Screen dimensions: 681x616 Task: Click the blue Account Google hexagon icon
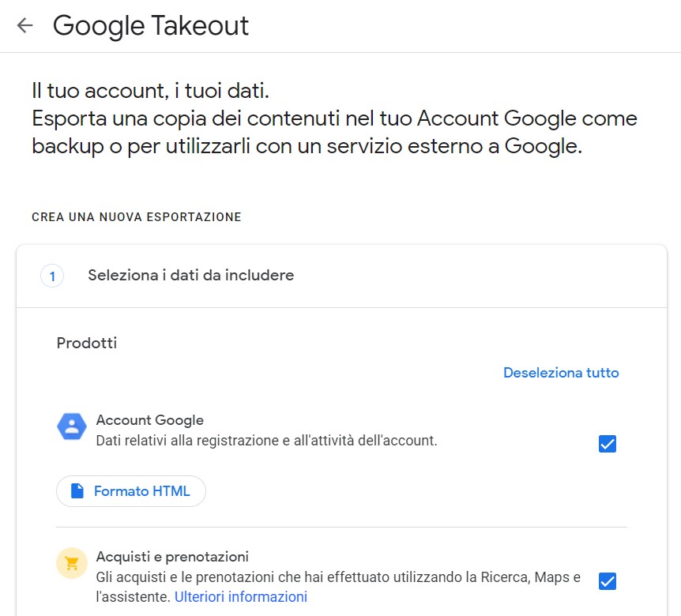(x=72, y=426)
